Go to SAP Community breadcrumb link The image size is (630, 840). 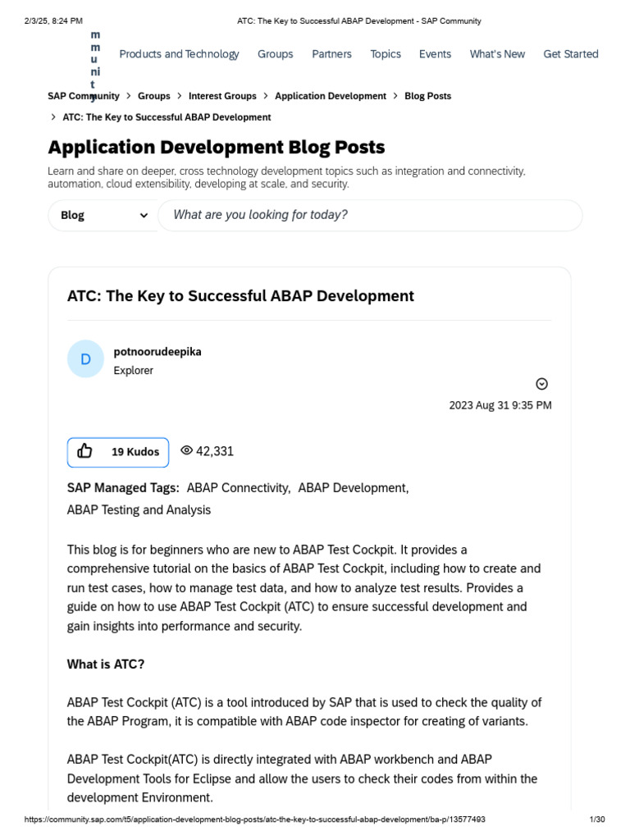coord(84,96)
